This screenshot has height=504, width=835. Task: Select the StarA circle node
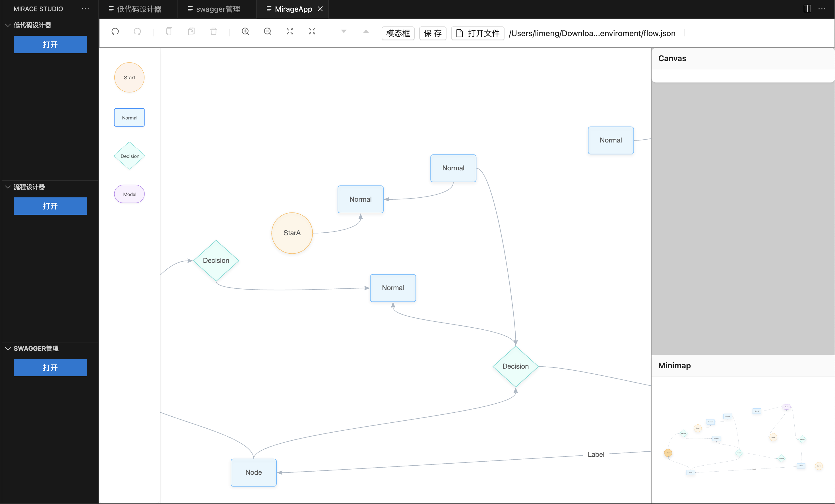coord(292,233)
